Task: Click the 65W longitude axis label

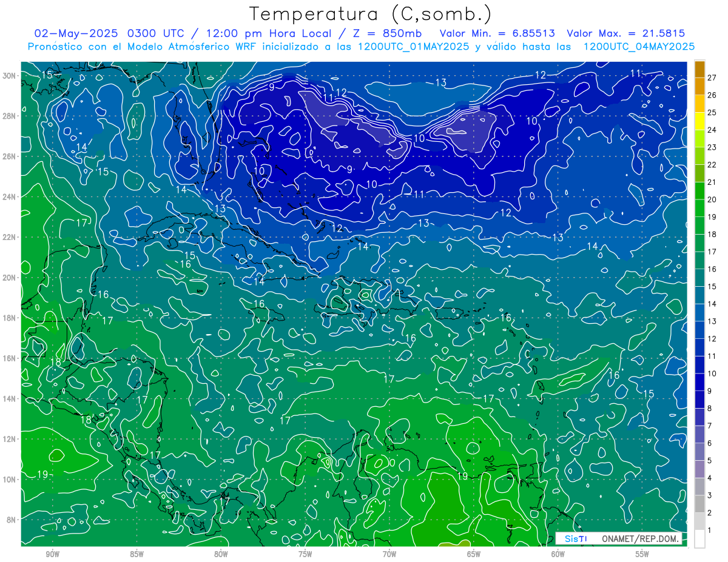Action: pyautogui.click(x=474, y=554)
